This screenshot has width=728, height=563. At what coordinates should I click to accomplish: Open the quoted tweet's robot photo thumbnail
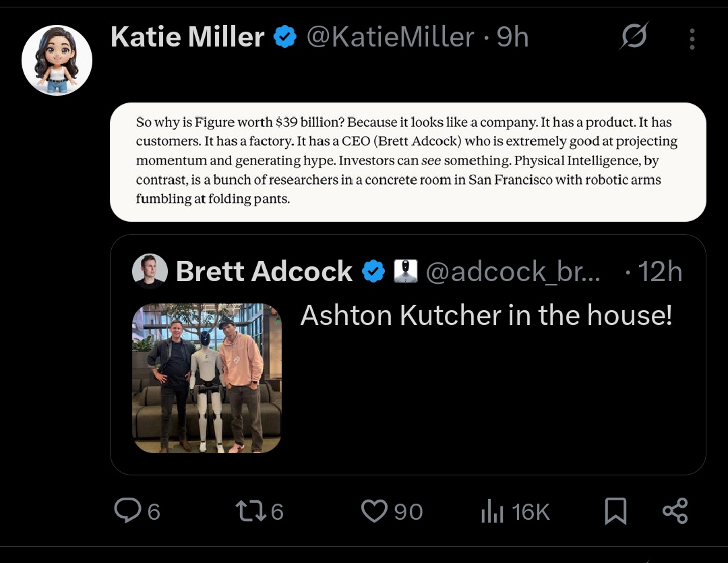point(206,378)
